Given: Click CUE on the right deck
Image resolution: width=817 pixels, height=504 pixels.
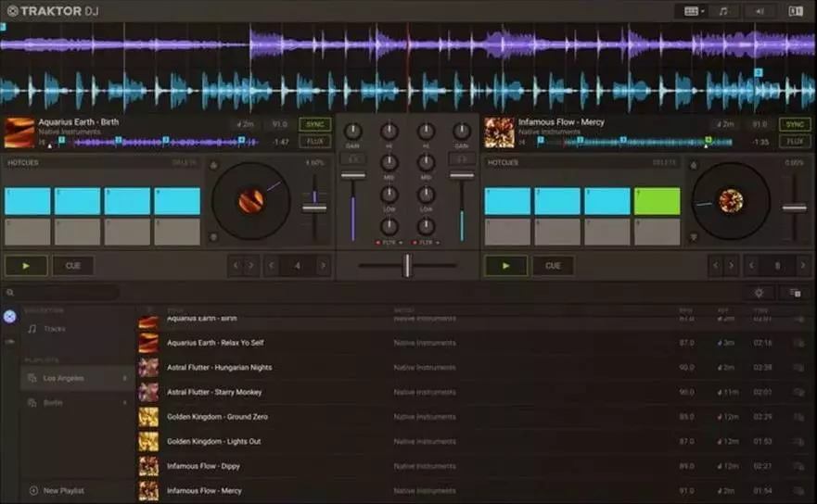Looking at the screenshot, I should point(553,266).
